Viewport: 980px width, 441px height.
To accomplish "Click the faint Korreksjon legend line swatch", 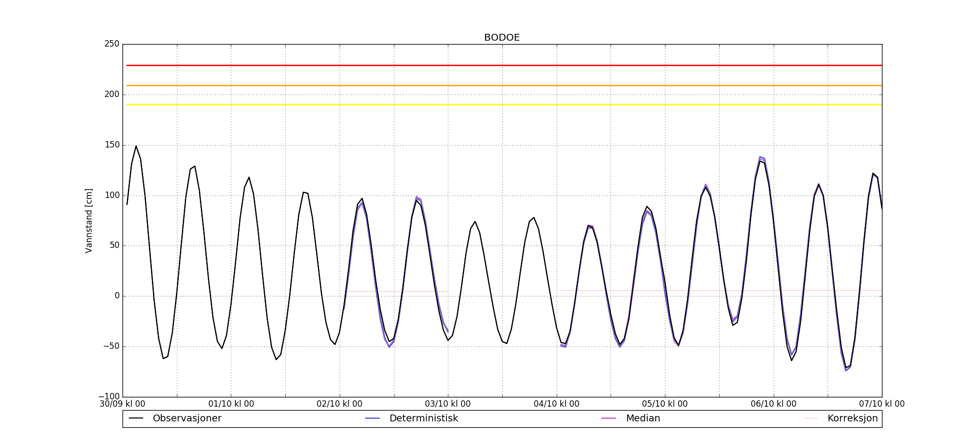I will [x=810, y=418].
